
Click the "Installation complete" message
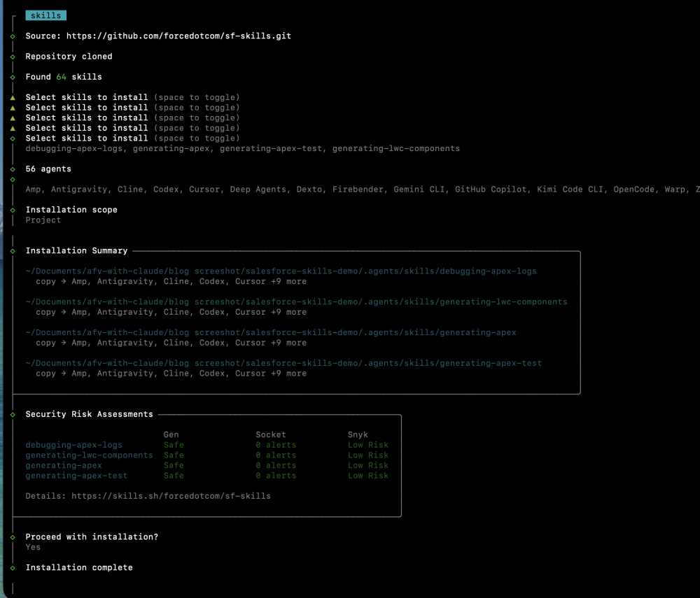pos(79,568)
